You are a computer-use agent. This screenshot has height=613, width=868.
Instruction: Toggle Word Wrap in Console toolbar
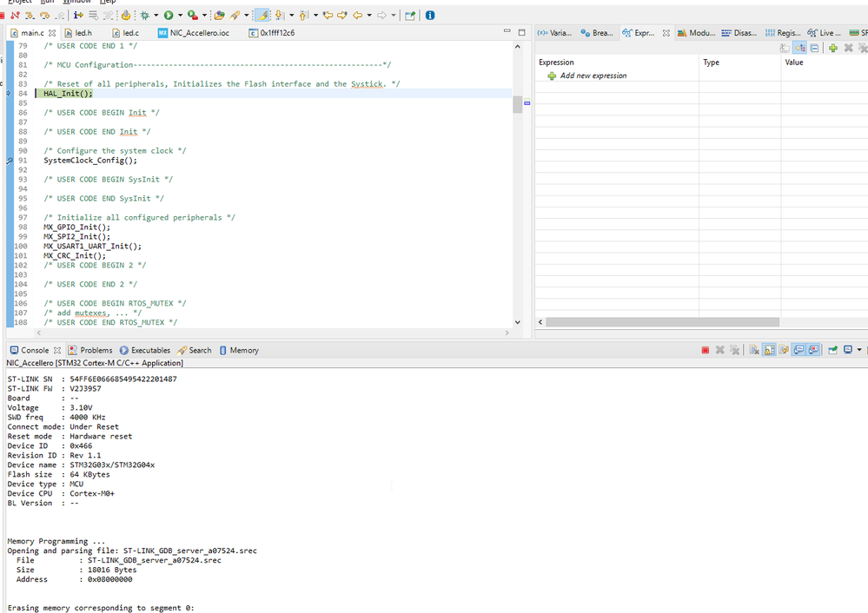point(784,350)
